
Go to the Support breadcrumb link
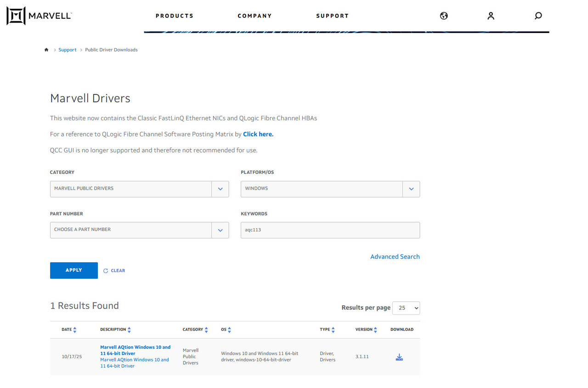(x=68, y=50)
